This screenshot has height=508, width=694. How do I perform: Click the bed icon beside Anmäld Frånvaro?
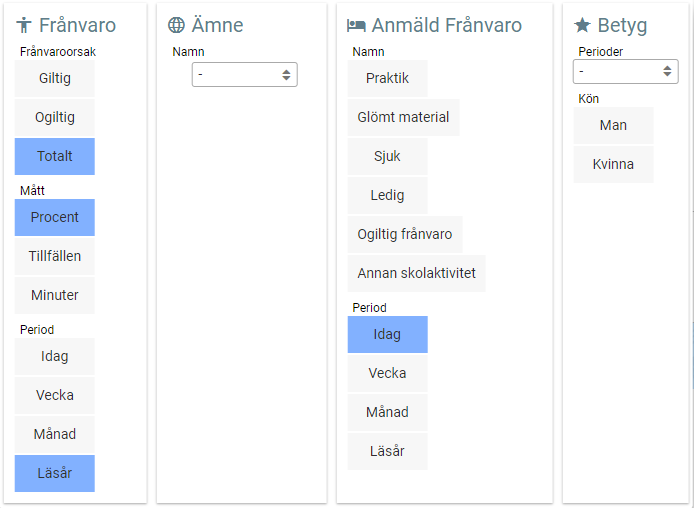[356, 26]
